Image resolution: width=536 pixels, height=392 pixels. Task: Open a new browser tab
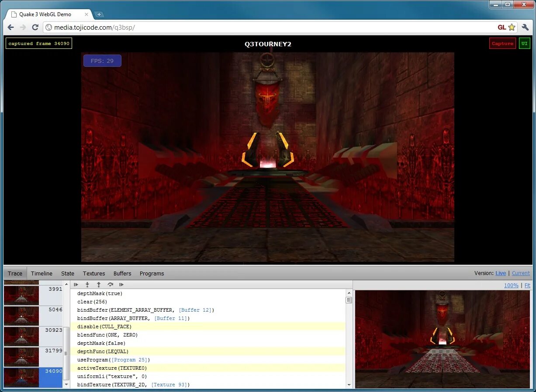[x=99, y=14]
